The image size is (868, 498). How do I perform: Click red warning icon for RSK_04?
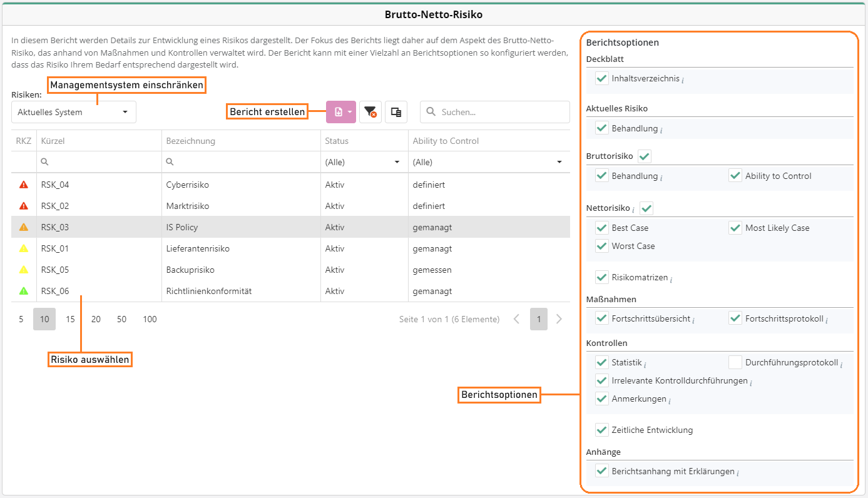pos(24,185)
